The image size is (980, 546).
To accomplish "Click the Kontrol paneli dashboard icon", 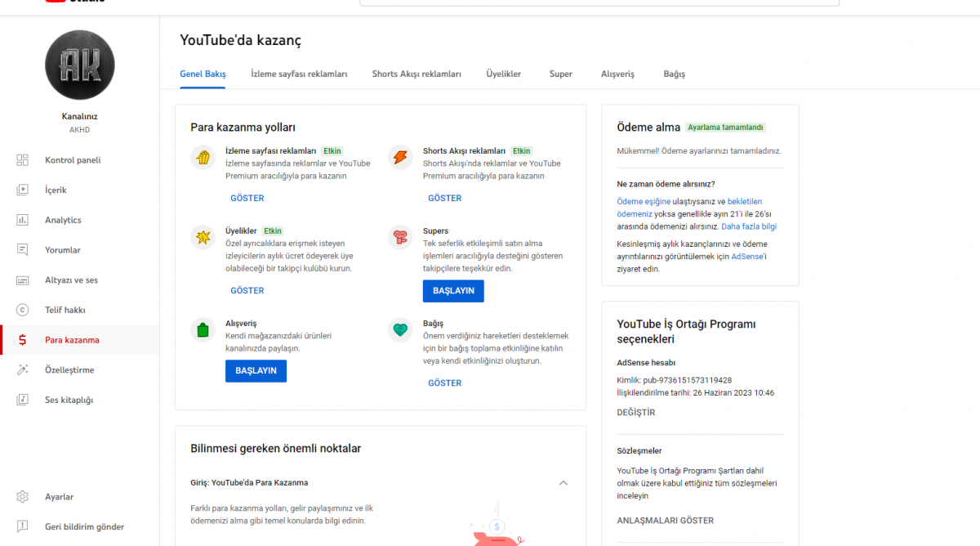I will click(23, 160).
